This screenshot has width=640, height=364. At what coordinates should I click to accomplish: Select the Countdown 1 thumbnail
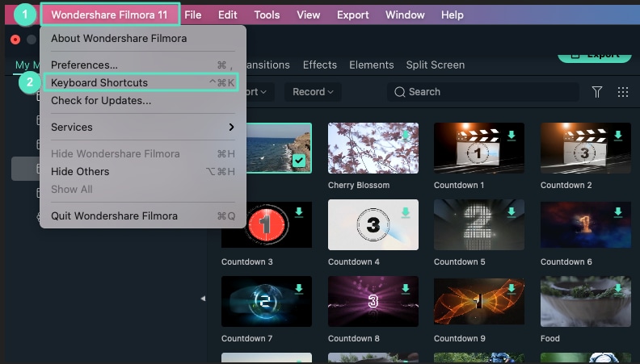pos(478,148)
